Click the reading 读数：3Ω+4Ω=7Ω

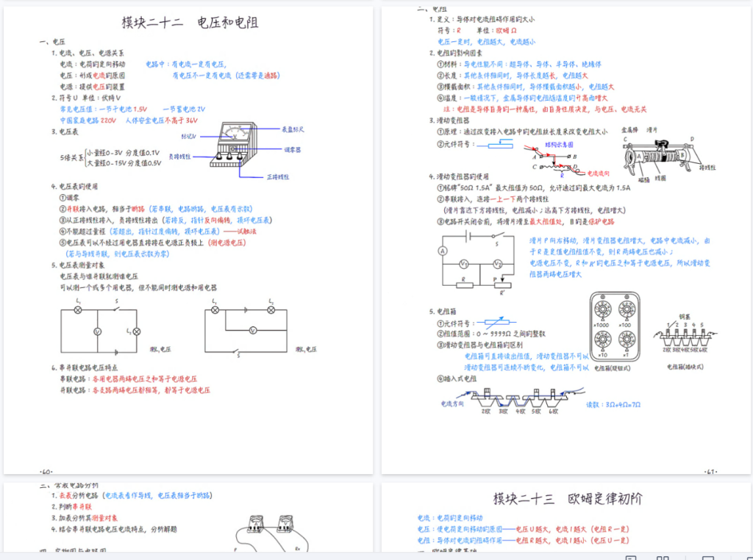coord(613,404)
